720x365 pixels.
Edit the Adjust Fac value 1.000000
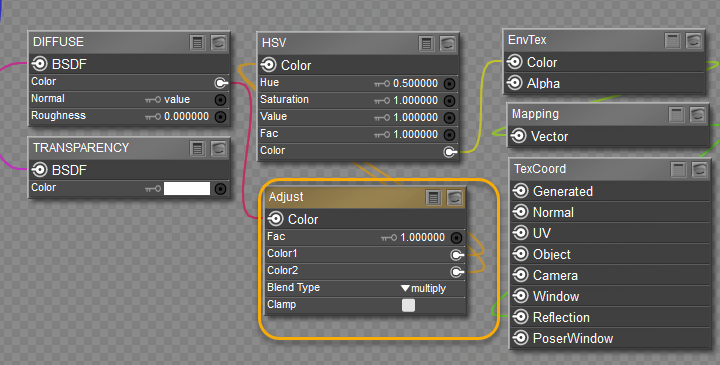(x=422, y=237)
